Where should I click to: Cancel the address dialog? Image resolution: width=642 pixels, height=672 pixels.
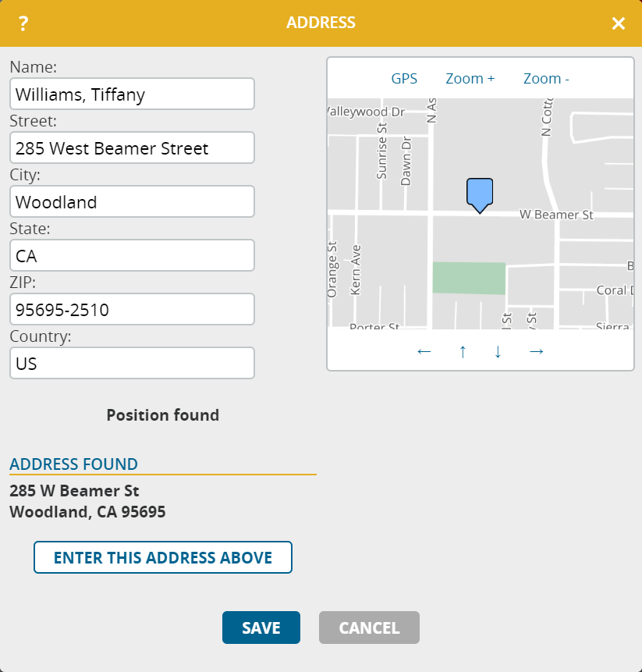point(369,628)
